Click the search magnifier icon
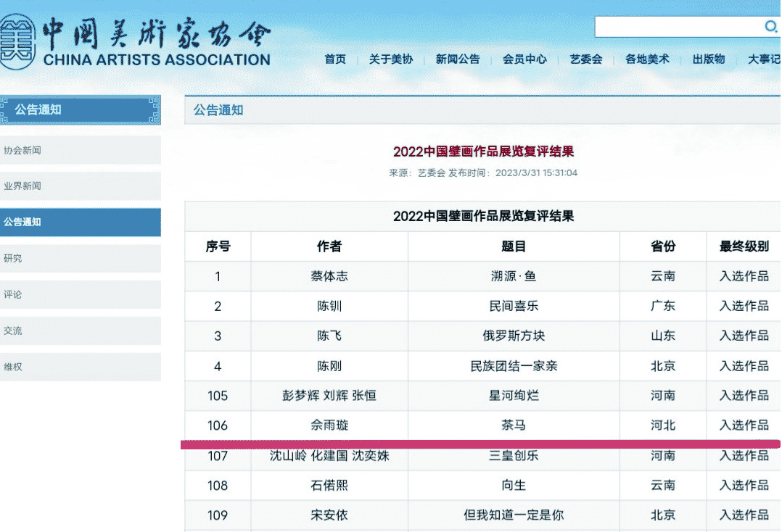This screenshot has height=532, width=782. pyautogui.click(x=770, y=27)
